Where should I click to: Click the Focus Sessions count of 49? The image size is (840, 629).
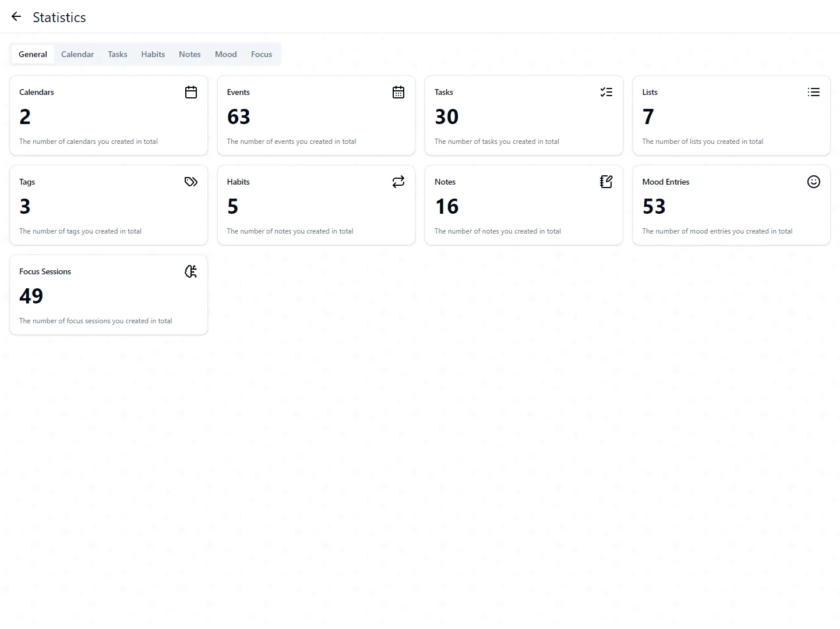(x=31, y=296)
